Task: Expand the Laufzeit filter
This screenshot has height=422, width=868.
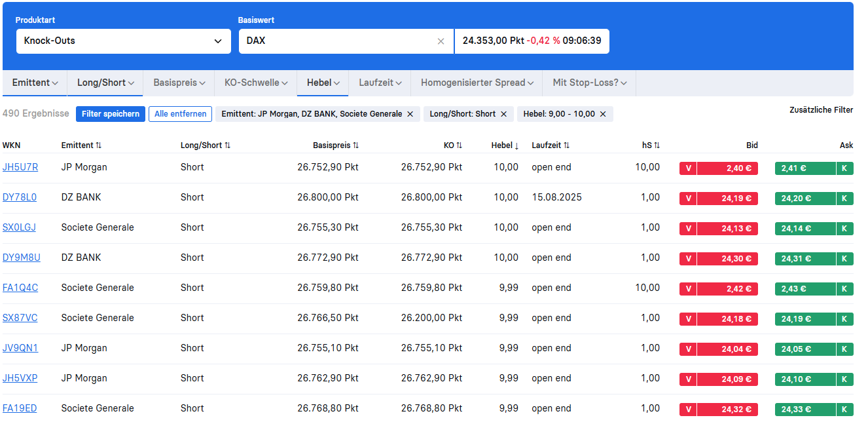Action: [380, 83]
